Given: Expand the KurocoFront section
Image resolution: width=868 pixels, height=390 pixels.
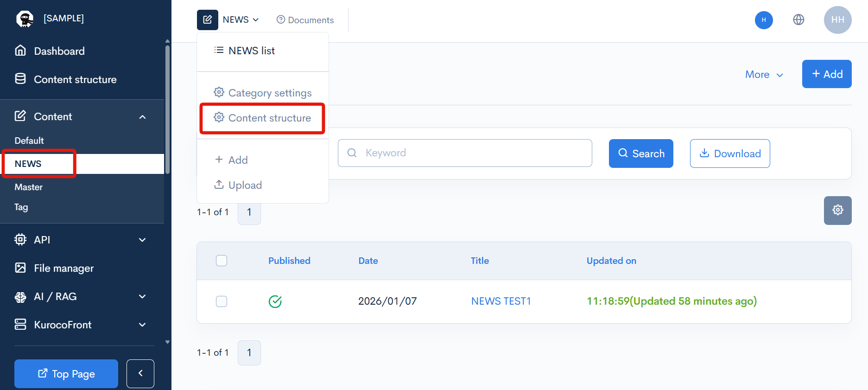Looking at the screenshot, I should tap(142, 325).
